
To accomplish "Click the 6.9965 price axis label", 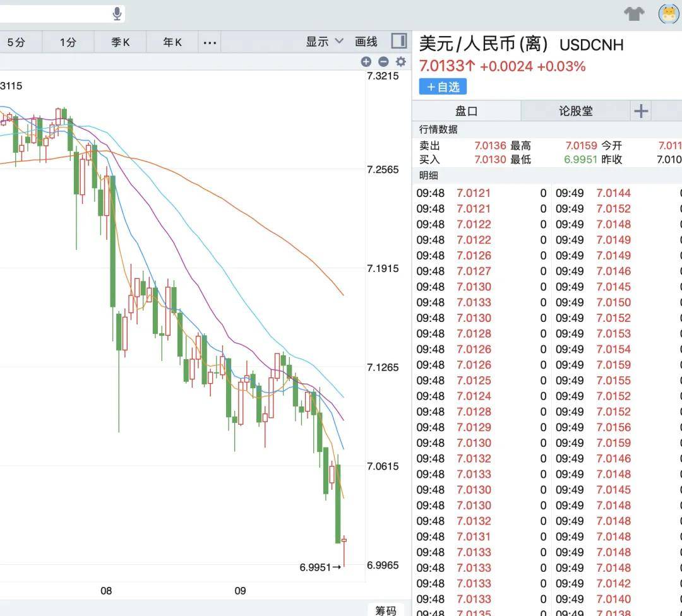I will (x=383, y=565).
